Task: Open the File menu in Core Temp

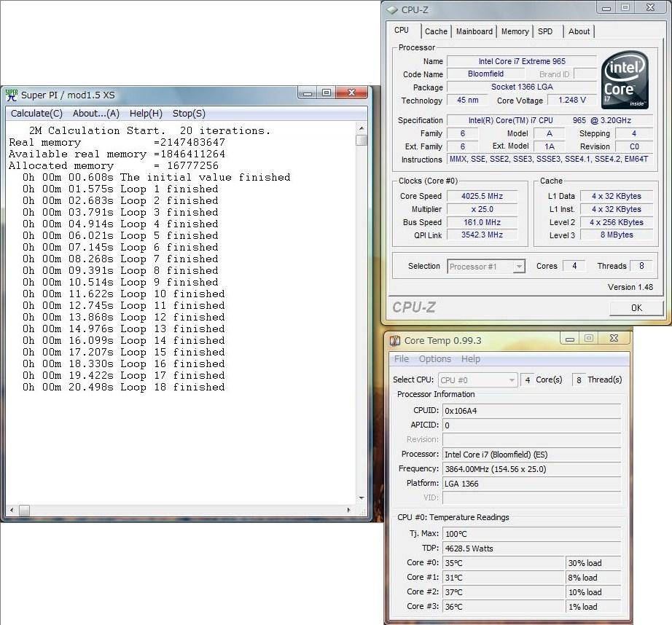Action: (402, 359)
